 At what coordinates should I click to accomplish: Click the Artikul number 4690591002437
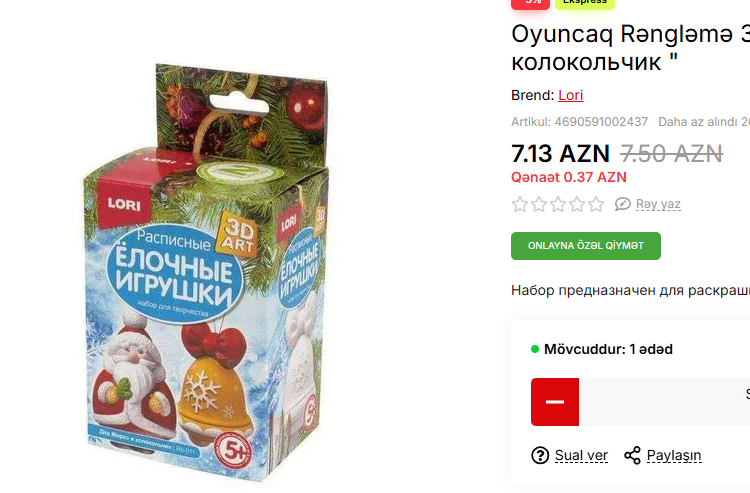click(x=601, y=122)
